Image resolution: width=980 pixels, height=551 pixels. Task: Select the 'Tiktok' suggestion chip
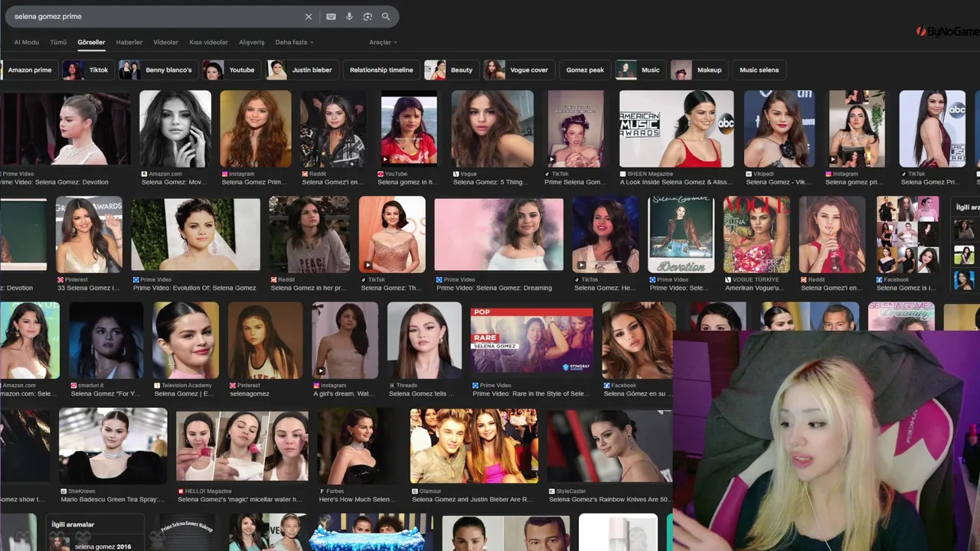[87, 70]
